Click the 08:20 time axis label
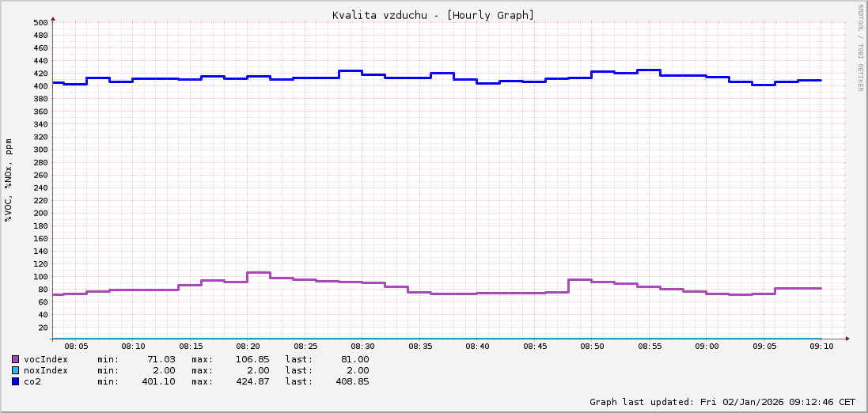The width and height of the screenshot is (868, 413). coord(248,347)
